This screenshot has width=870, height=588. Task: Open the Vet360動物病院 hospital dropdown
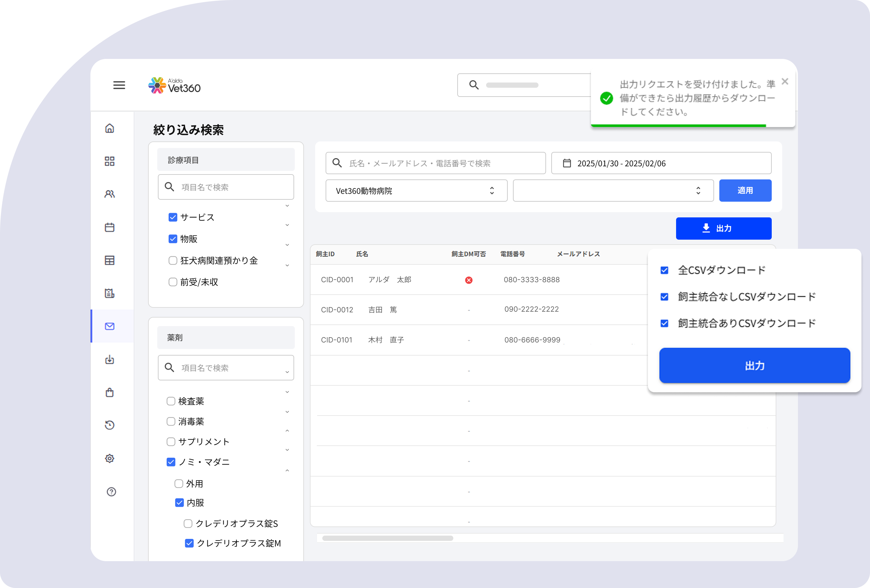[416, 191]
